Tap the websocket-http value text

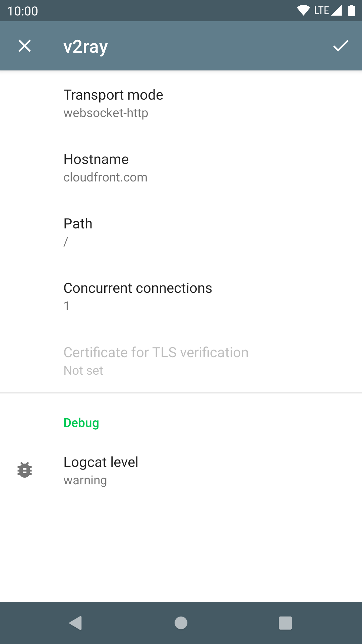click(x=106, y=113)
